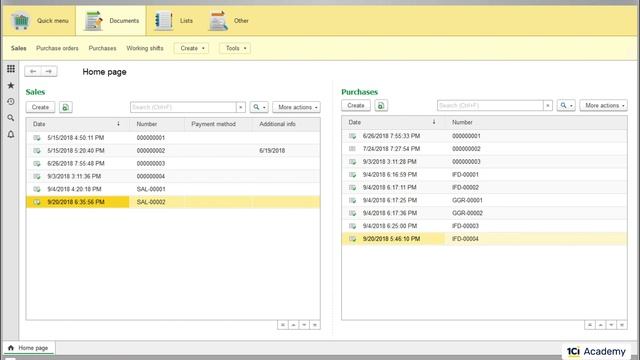Click the Documents icon in the section bar
Screen dimensions: 640x360
(x=93, y=21)
